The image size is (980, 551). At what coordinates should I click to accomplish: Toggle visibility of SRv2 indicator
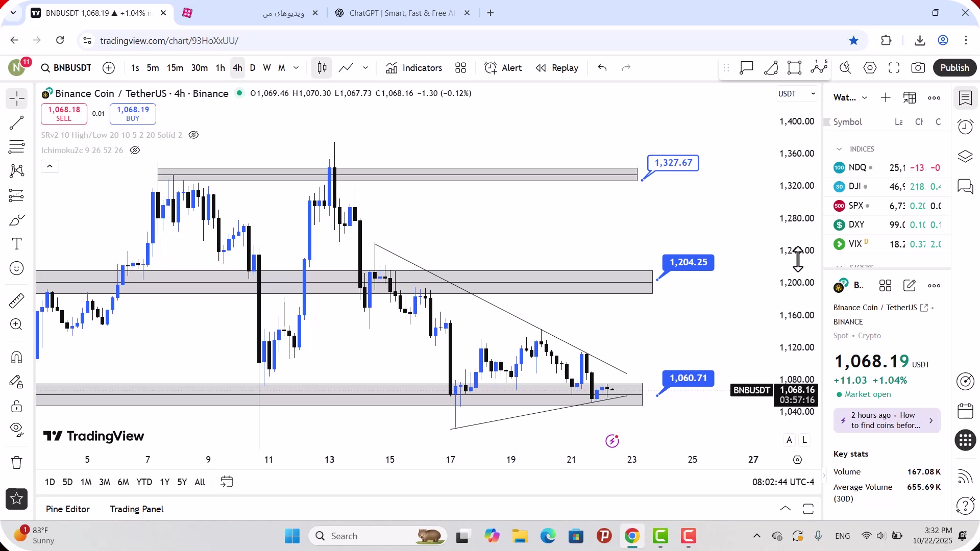pos(193,135)
